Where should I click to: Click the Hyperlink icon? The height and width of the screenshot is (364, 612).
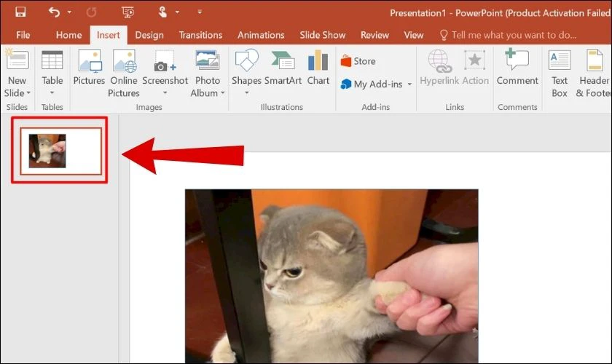pyautogui.click(x=440, y=61)
